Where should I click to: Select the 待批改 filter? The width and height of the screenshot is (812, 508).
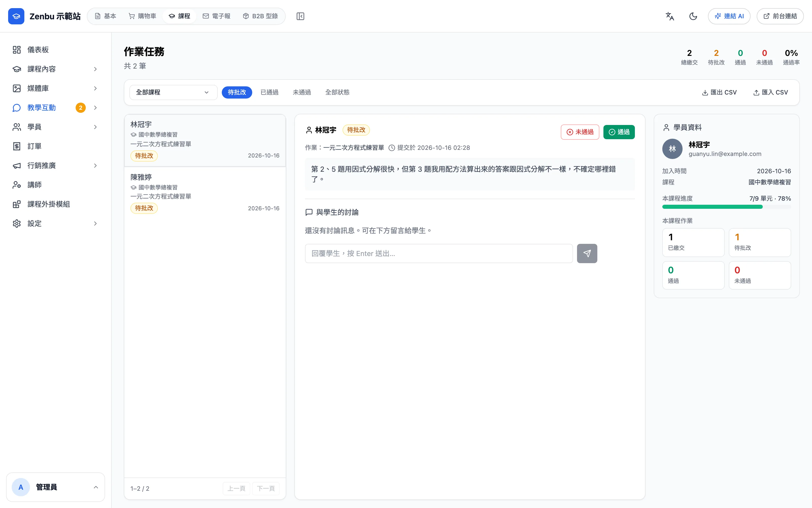click(x=237, y=92)
